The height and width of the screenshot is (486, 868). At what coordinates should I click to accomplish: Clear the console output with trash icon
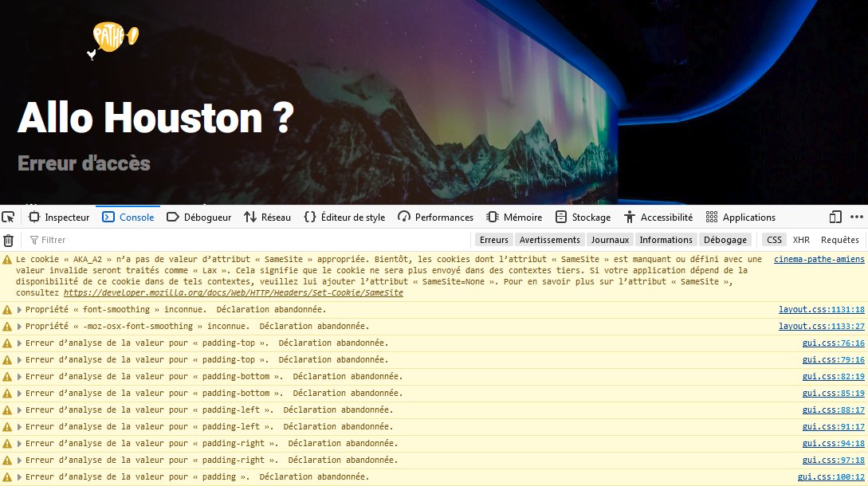9,240
